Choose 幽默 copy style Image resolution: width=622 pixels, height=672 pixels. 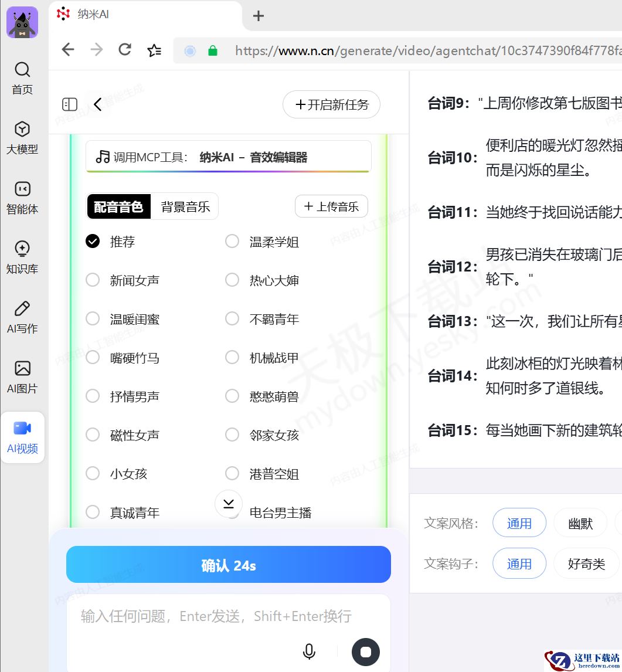(580, 523)
